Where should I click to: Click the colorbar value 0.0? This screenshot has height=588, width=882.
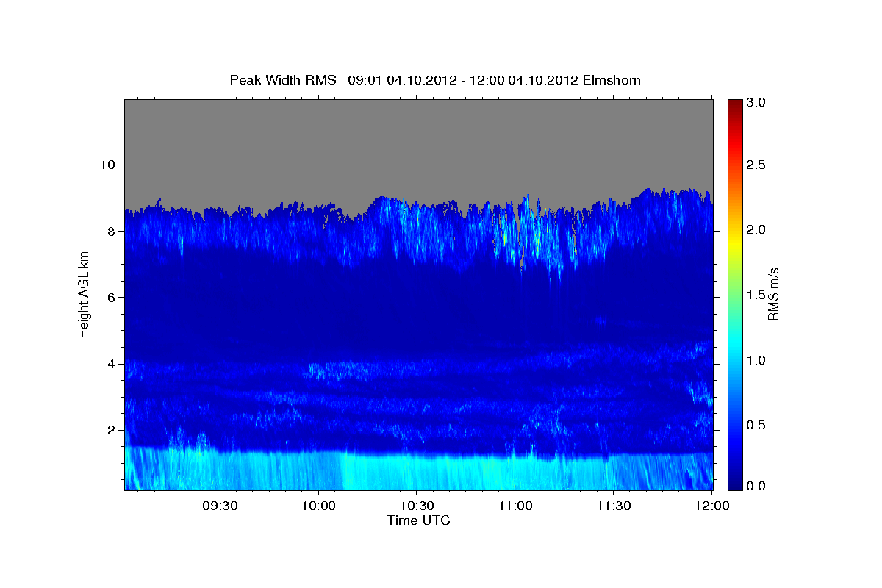coord(757,486)
